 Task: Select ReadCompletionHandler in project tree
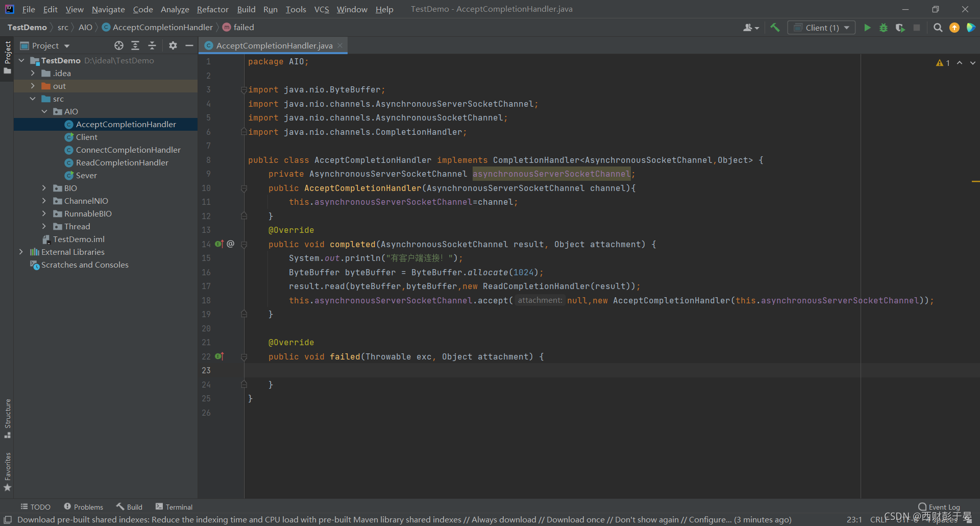122,162
